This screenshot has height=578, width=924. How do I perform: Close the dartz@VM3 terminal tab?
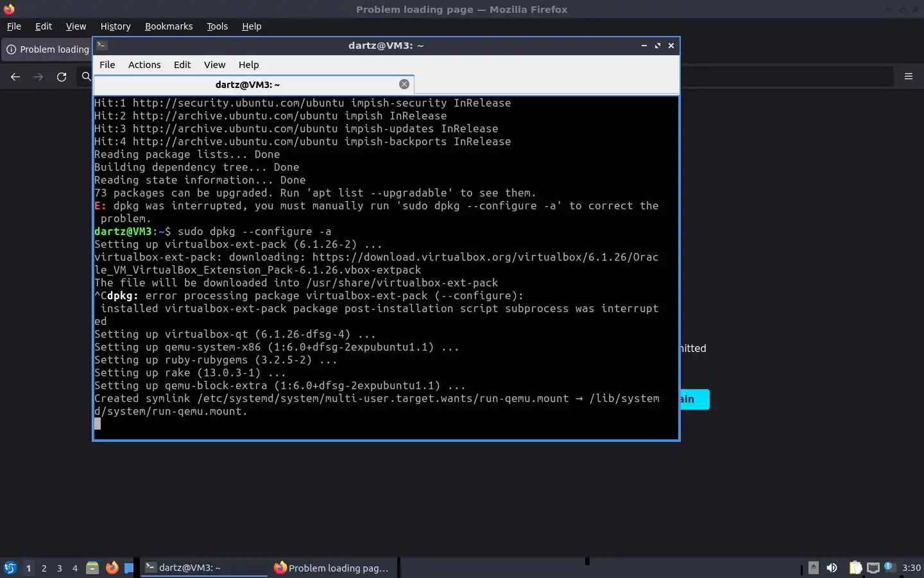click(404, 84)
